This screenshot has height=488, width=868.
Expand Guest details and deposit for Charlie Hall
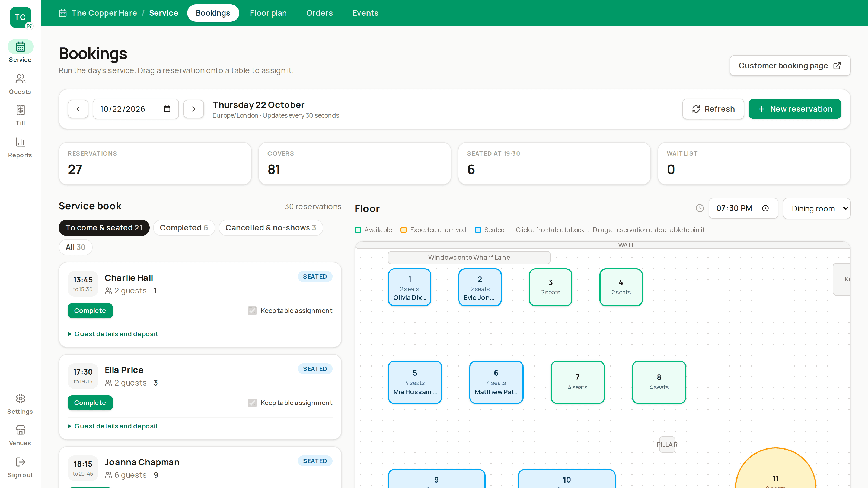click(113, 334)
